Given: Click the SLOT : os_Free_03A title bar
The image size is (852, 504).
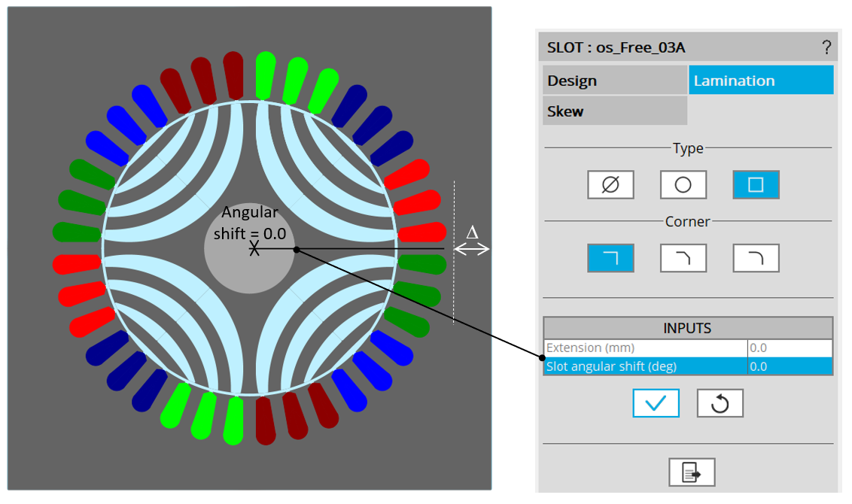Looking at the screenshot, I should 677,48.
